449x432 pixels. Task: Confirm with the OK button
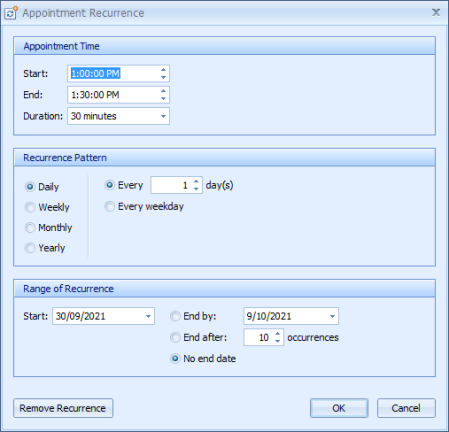point(339,408)
